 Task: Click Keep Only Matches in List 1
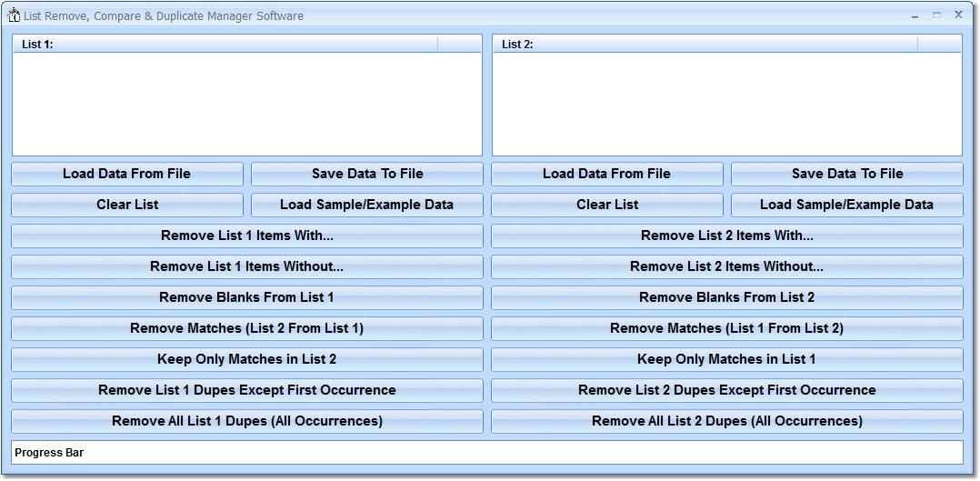click(x=727, y=360)
